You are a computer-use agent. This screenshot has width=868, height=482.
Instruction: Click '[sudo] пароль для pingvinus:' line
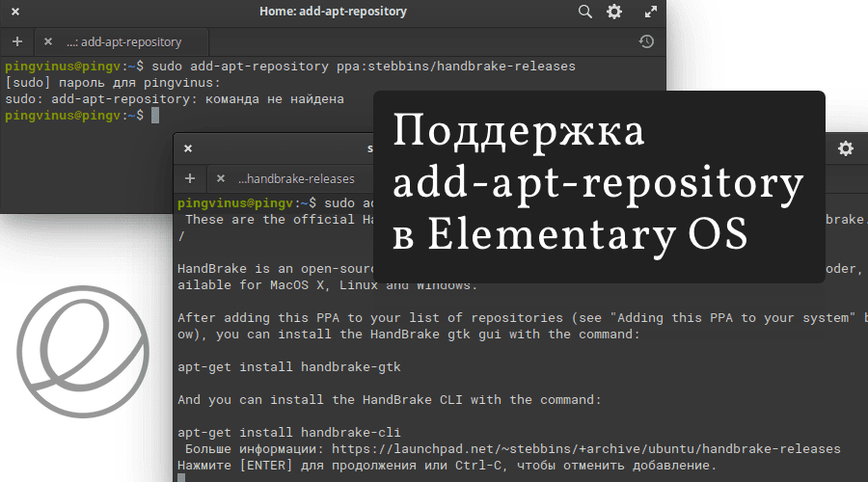[113, 83]
